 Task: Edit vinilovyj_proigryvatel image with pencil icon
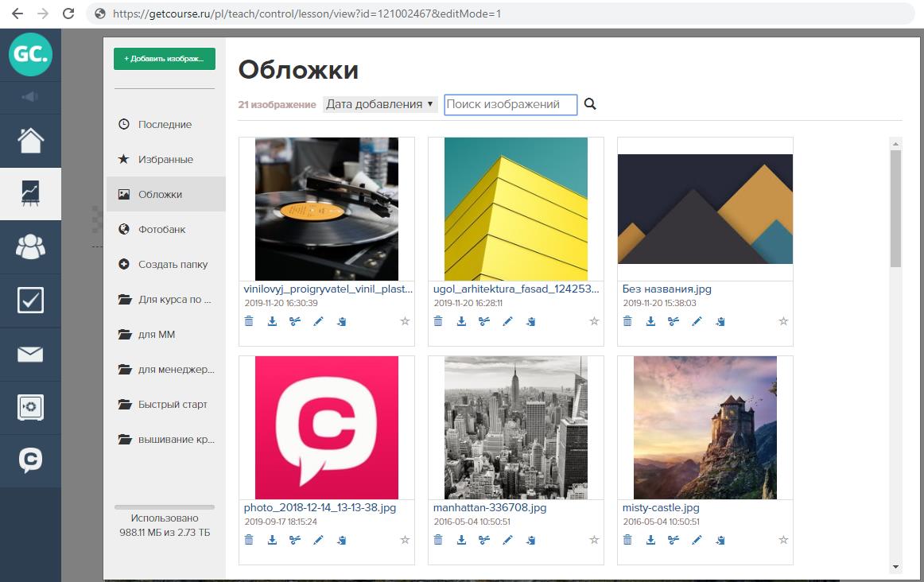(x=318, y=321)
